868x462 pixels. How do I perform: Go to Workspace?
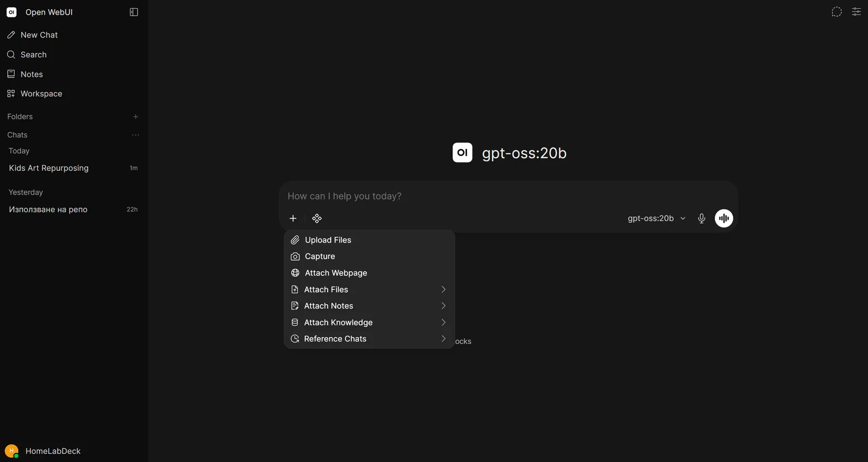(74, 94)
